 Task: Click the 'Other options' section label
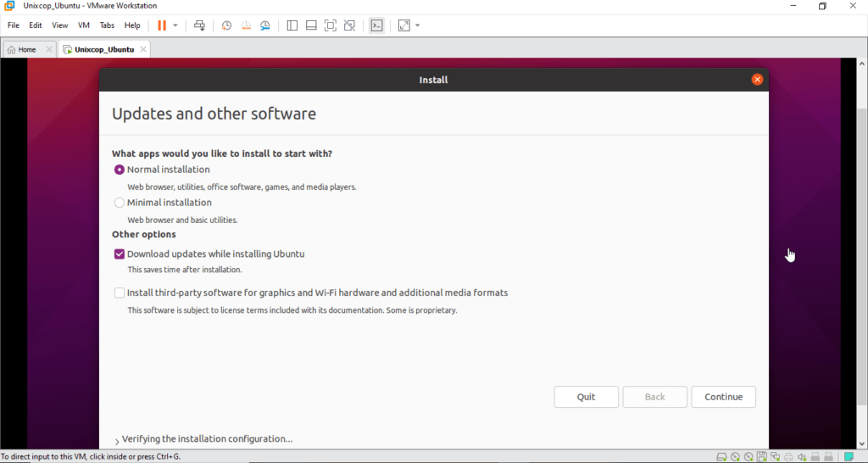pyautogui.click(x=144, y=234)
